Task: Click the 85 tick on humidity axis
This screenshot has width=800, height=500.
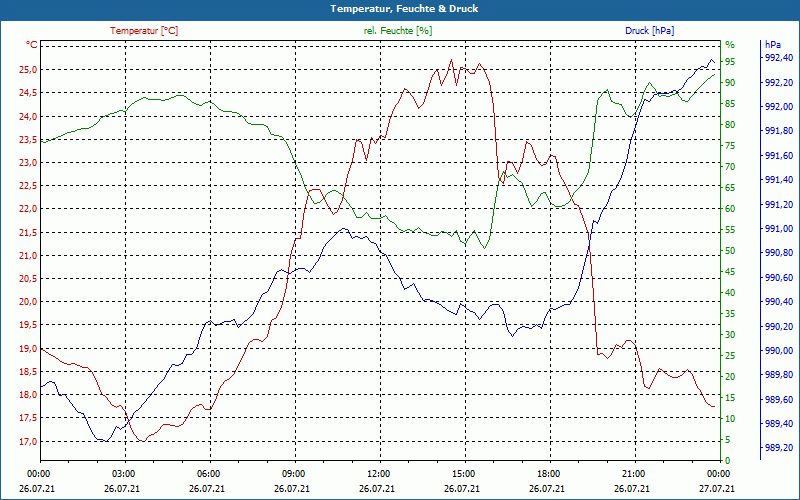Action: (730, 104)
